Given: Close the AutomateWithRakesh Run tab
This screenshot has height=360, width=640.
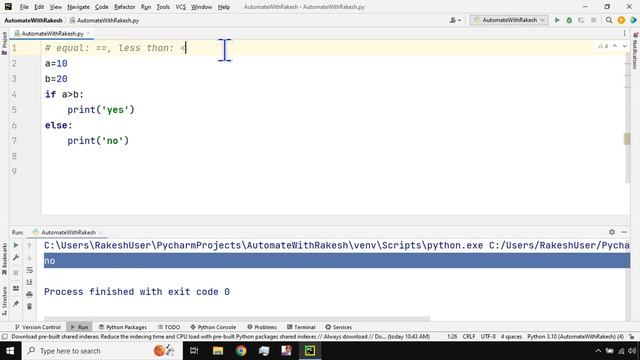Looking at the screenshot, I should pos(101,232).
